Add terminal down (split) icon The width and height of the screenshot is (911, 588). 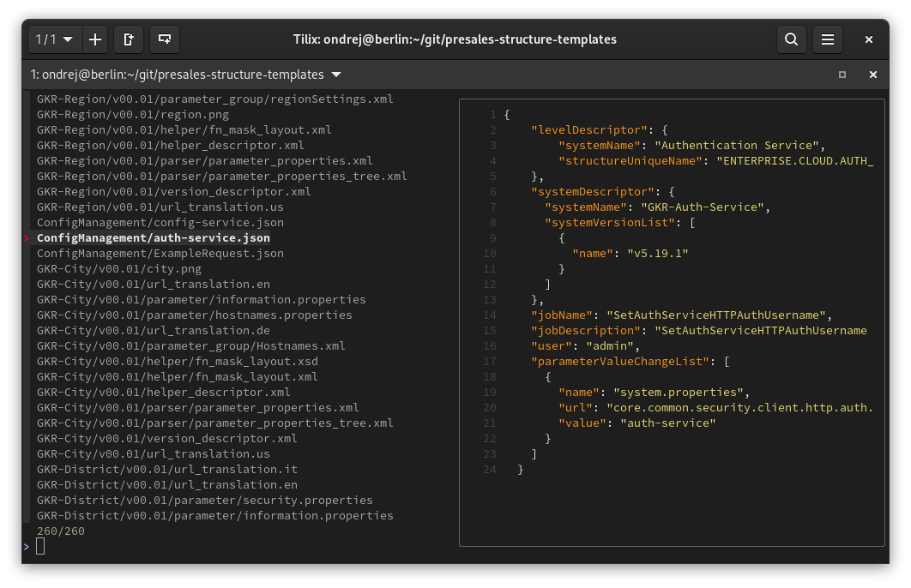point(165,39)
